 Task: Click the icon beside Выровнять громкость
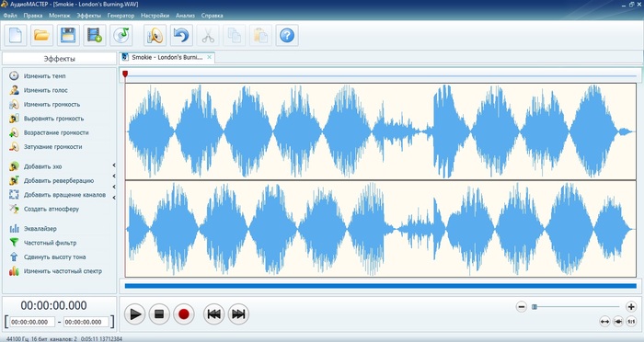14,119
